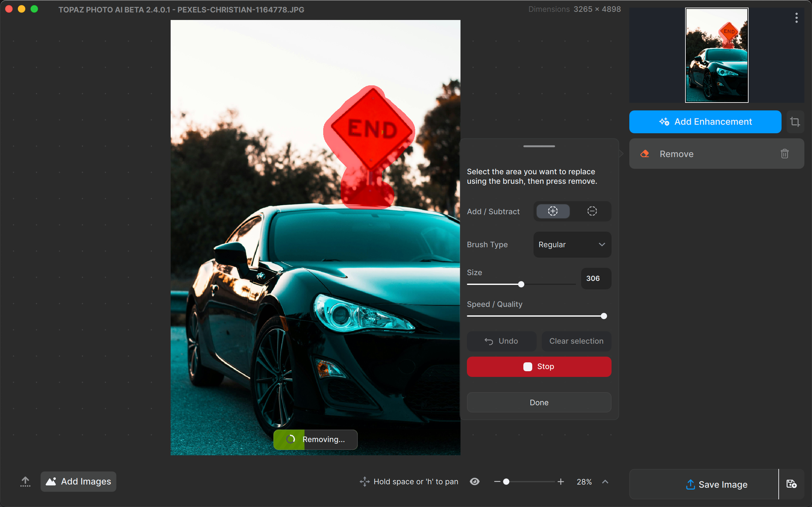Select the Add brush mode
The height and width of the screenshot is (507, 812).
coord(553,211)
